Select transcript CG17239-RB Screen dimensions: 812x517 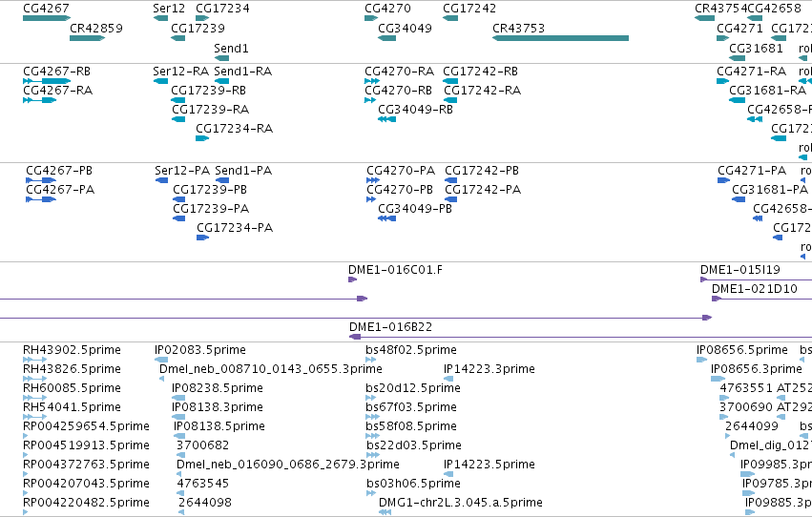[x=177, y=100]
